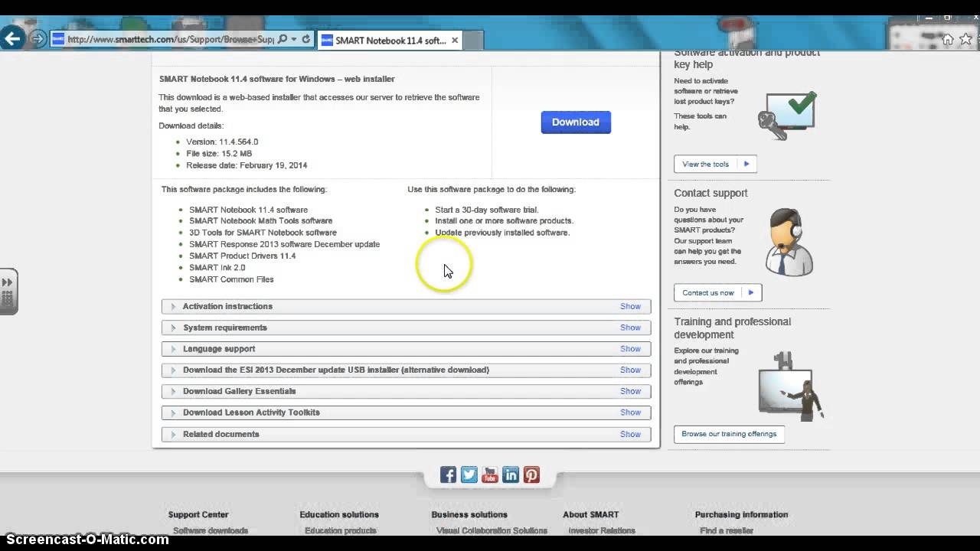The width and height of the screenshot is (980, 551).
Task: Click the SMART Product Drivers 11.4 list item
Action: pos(242,256)
